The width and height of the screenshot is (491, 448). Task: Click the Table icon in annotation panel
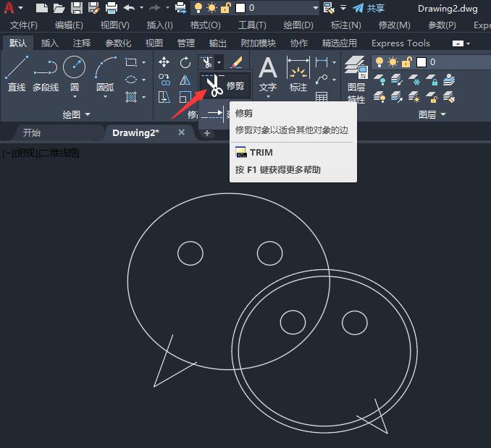click(322, 96)
